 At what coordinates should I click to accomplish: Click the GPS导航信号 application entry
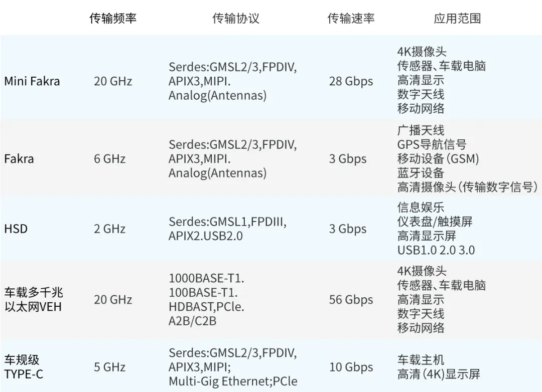point(432,144)
